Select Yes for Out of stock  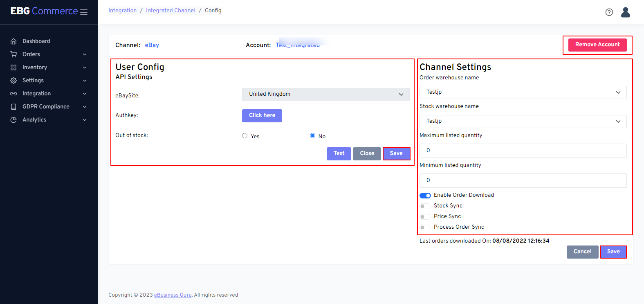click(245, 136)
